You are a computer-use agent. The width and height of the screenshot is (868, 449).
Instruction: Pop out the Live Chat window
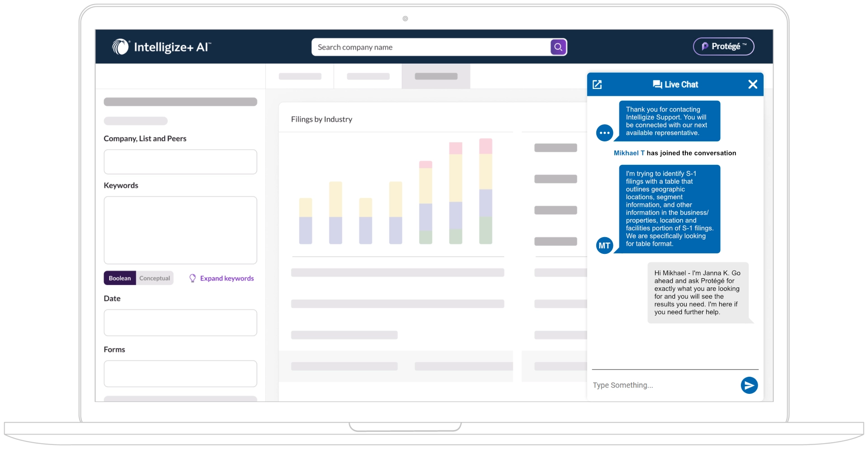click(x=597, y=84)
